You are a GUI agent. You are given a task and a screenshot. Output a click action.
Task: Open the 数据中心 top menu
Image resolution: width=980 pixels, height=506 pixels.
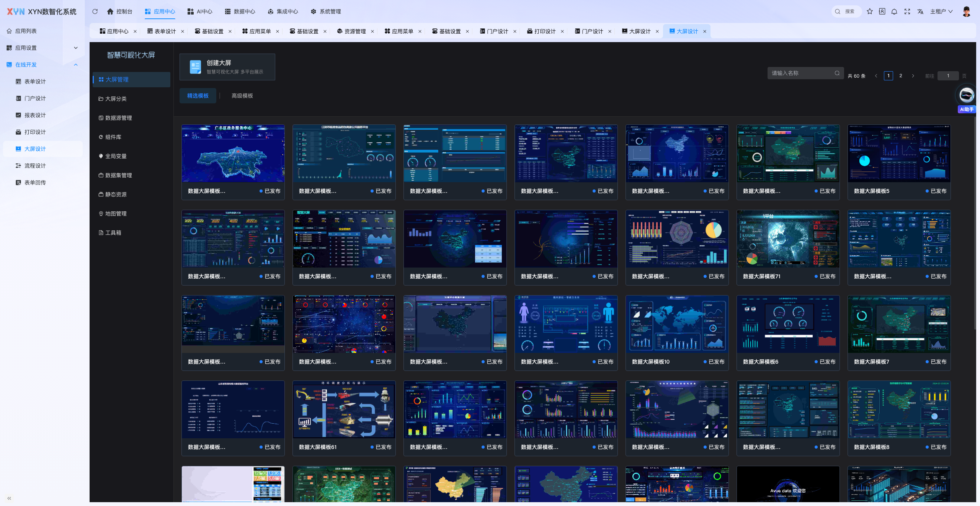tap(240, 11)
